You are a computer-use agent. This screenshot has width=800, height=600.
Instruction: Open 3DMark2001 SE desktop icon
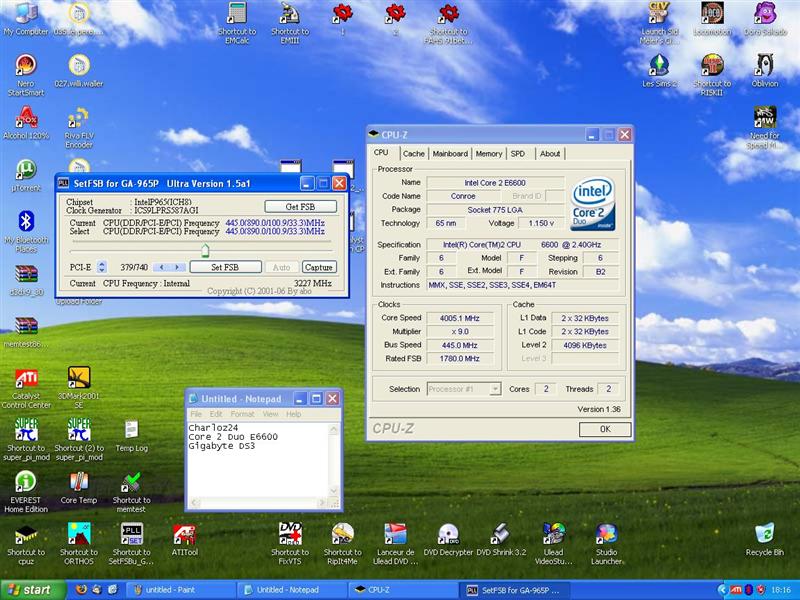[79, 388]
